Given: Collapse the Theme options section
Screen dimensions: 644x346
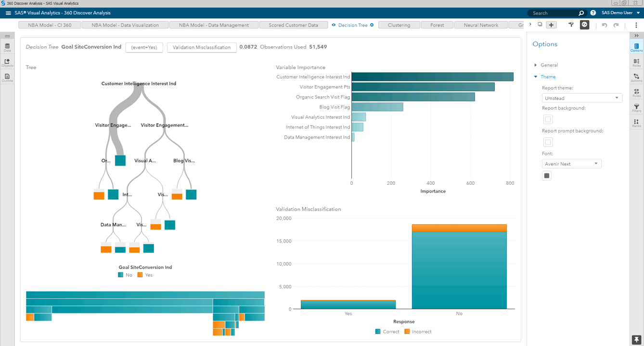Looking at the screenshot, I should [x=547, y=77].
